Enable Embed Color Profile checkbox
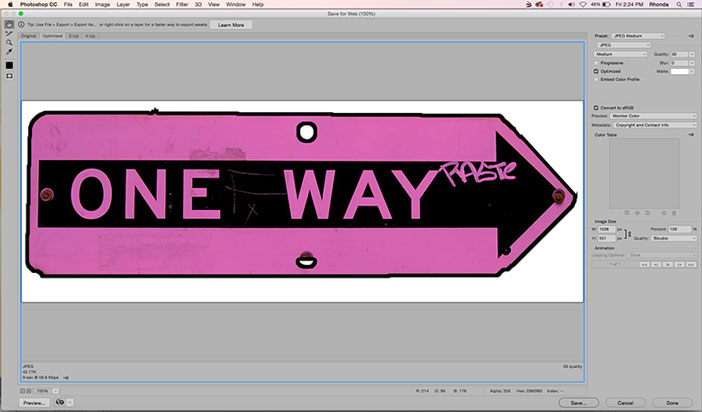This screenshot has height=412, width=702. (x=596, y=79)
